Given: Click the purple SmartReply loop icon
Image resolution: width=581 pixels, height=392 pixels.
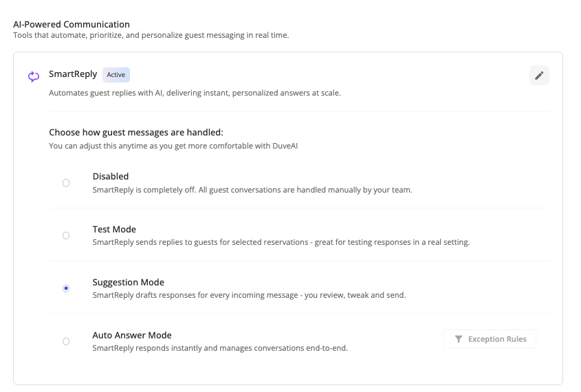Looking at the screenshot, I should [34, 76].
